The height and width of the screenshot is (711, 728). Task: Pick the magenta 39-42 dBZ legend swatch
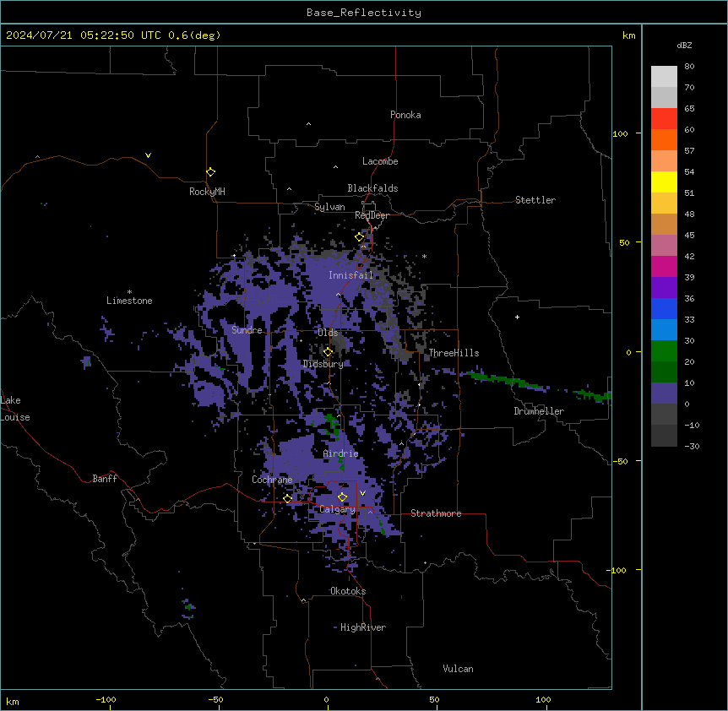pos(664,266)
